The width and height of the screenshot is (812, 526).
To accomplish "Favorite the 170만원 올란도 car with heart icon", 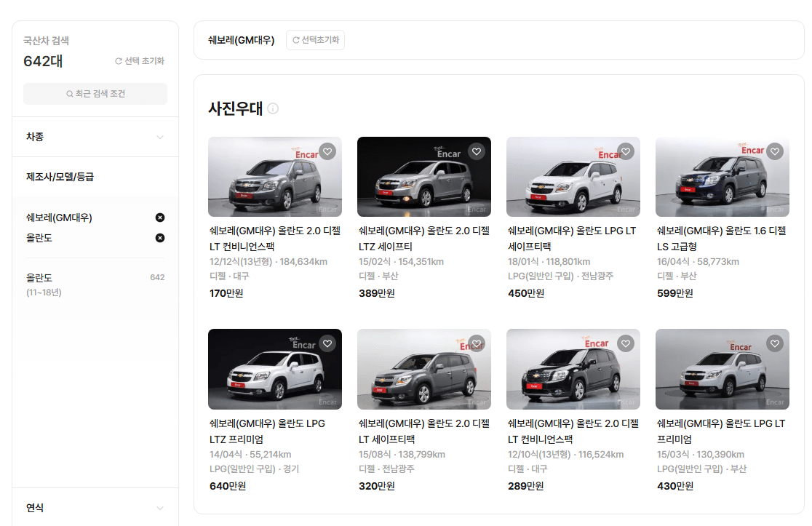I will click(x=327, y=151).
